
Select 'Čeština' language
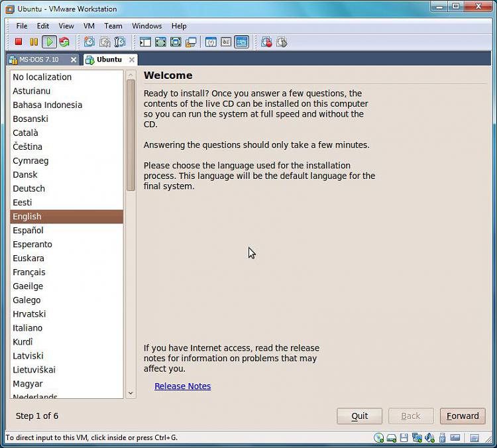coord(66,147)
